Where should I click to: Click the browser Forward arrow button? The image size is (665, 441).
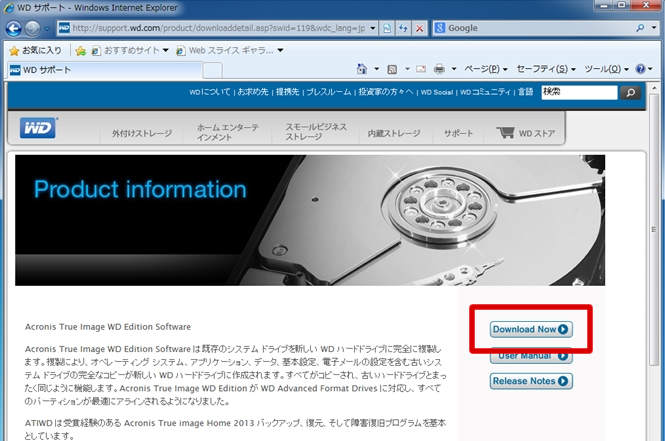coord(32,28)
